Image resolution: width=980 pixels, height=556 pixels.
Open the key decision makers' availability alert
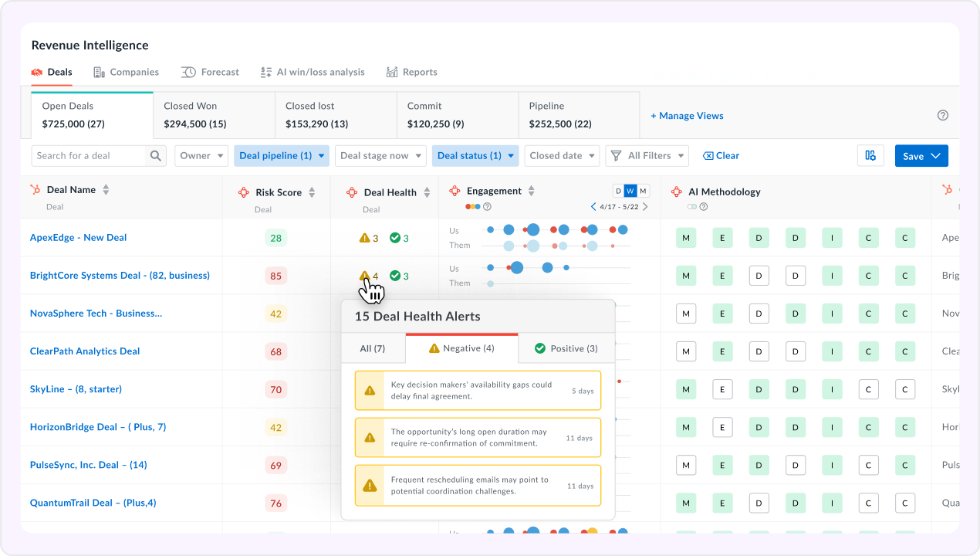point(478,390)
